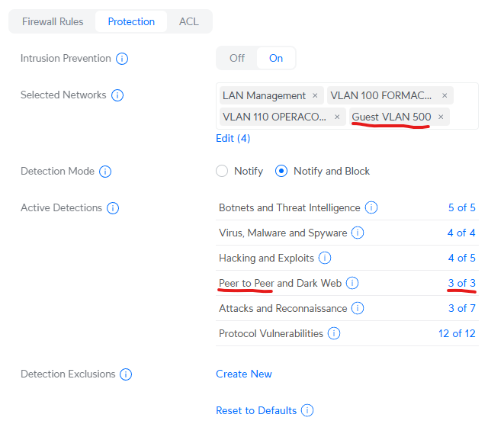504x424 pixels.
Task: Open Botnets detections count 5 of 5
Action: click(x=461, y=208)
